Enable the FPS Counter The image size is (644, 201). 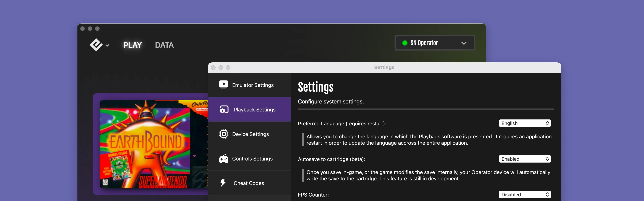coord(525,194)
